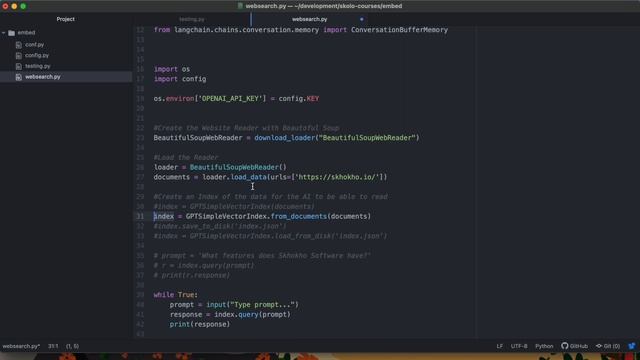Click the websearch.py* status bar filename
Image resolution: width=640 pixels, height=360 pixels.
21,346
